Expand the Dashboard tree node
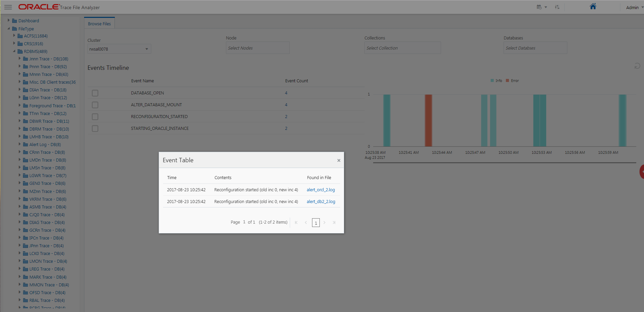 [8, 20]
